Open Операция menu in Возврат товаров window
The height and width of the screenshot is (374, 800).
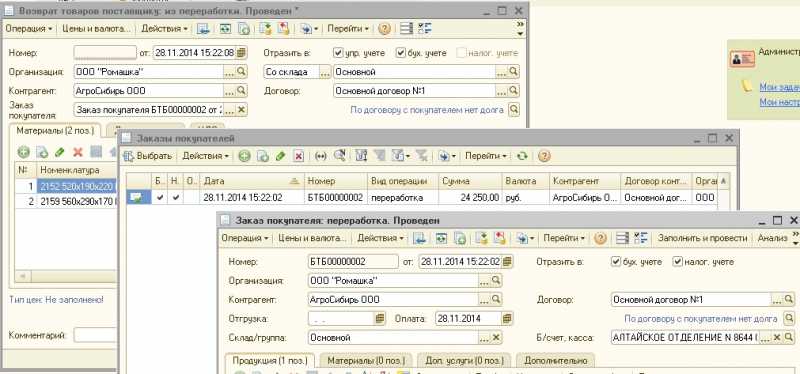(x=29, y=29)
